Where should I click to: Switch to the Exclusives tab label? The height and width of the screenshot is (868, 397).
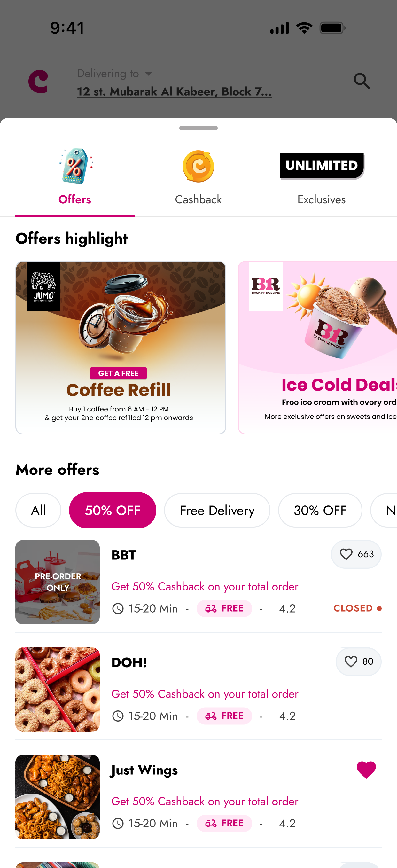(322, 199)
